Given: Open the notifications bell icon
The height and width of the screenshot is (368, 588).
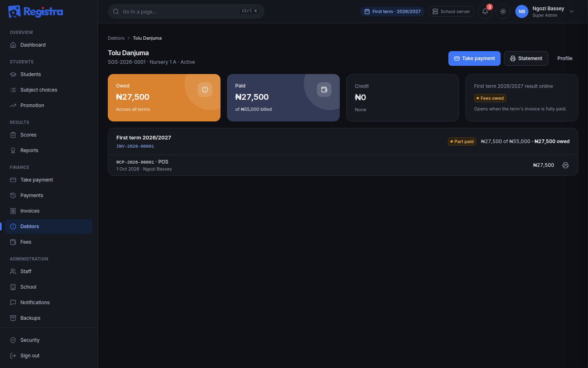Looking at the screenshot, I should click(x=485, y=11).
